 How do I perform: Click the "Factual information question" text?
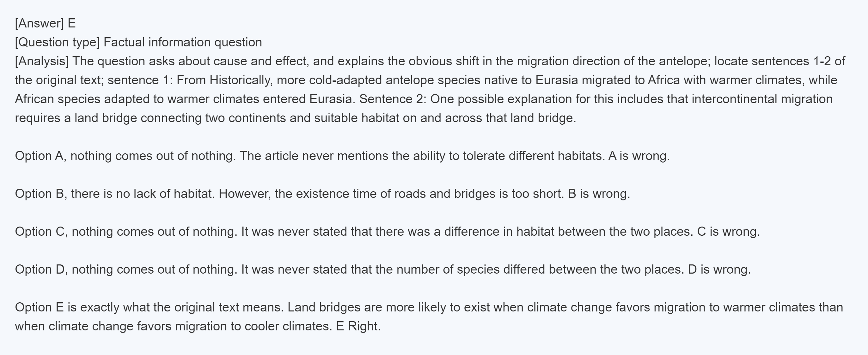pyautogui.click(x=183, y=42)
